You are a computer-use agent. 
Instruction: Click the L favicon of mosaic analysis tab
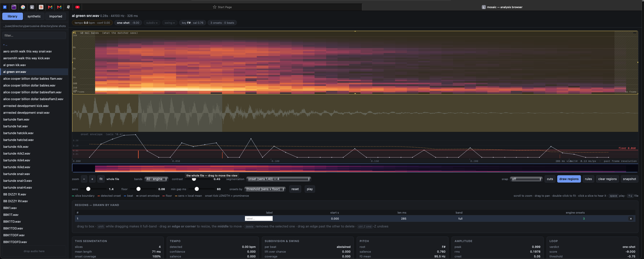coord(484,7)
